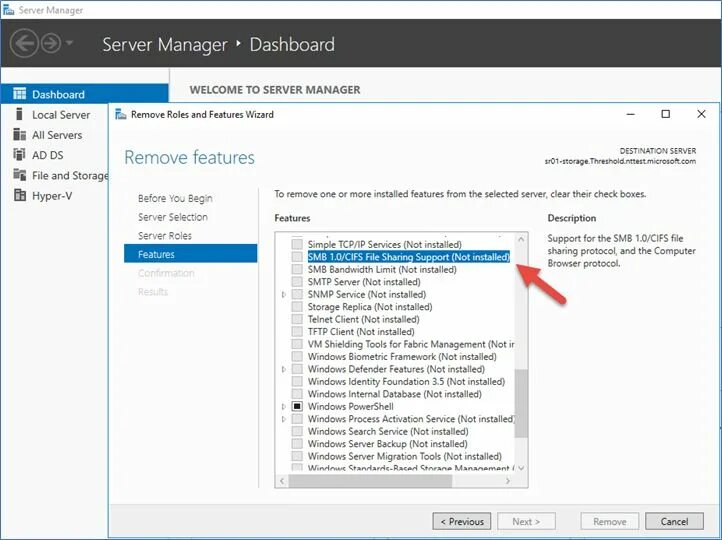Toggle SMB 1.0/CIFS File Sharing Support checkbox
The width and height of the screenshot is (722, 540).
point(297,256)
